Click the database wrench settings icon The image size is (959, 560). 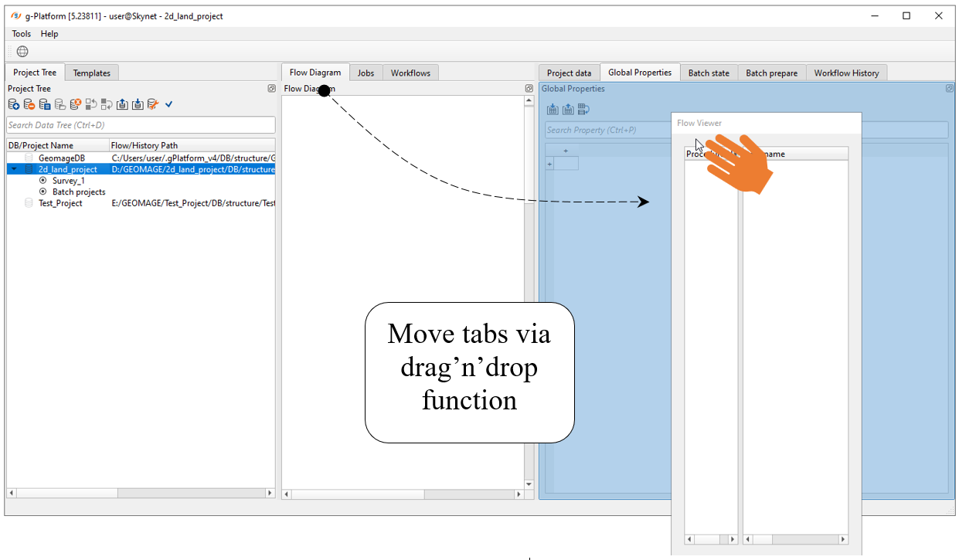(153, 104)
